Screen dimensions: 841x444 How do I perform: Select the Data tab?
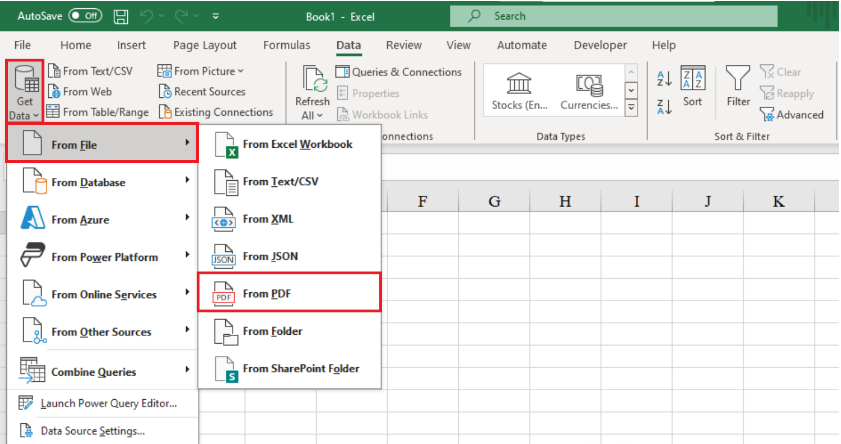click(349, 45)
